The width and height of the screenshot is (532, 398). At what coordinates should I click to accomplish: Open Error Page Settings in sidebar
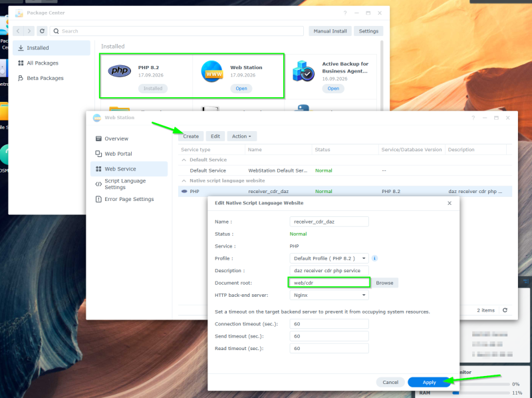[x=129, y=199]
